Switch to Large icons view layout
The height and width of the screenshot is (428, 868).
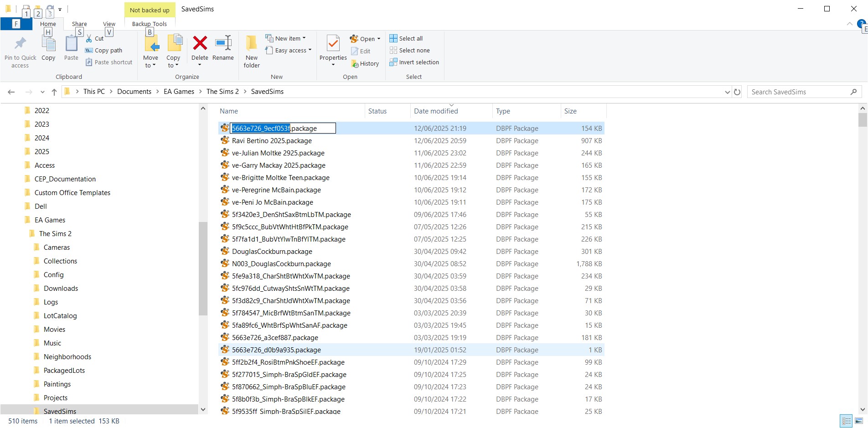tap(859, 421)
